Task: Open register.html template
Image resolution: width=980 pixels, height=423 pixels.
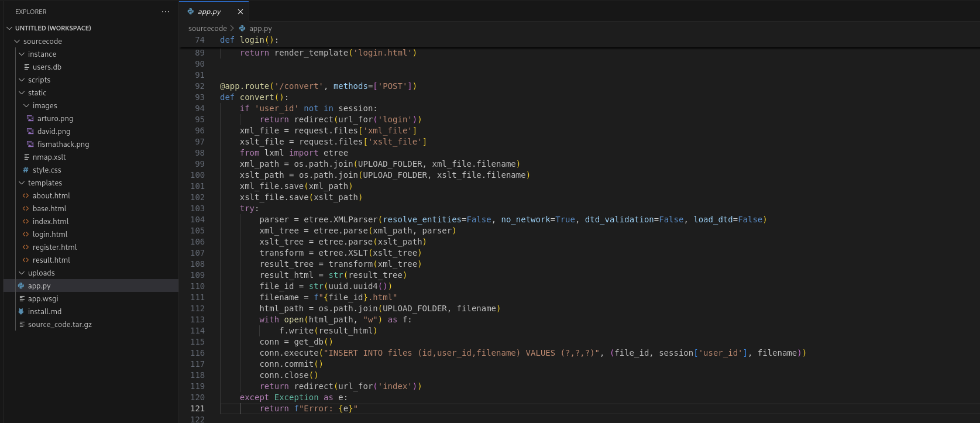Action: tap(55, 247)
